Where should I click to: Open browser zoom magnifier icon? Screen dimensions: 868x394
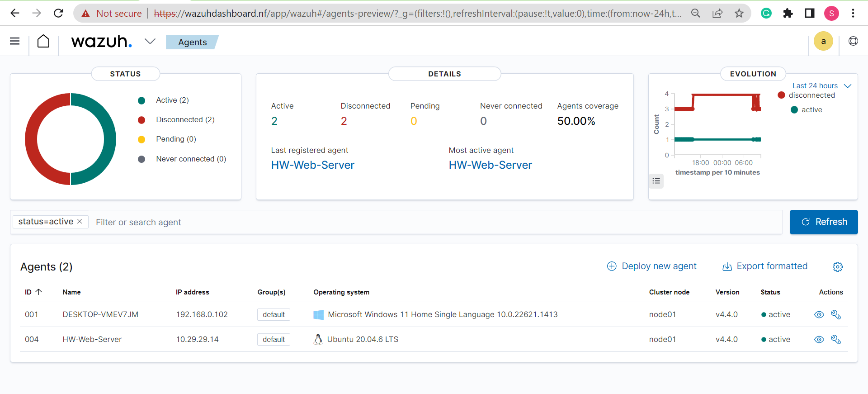(x=696, y=13)
